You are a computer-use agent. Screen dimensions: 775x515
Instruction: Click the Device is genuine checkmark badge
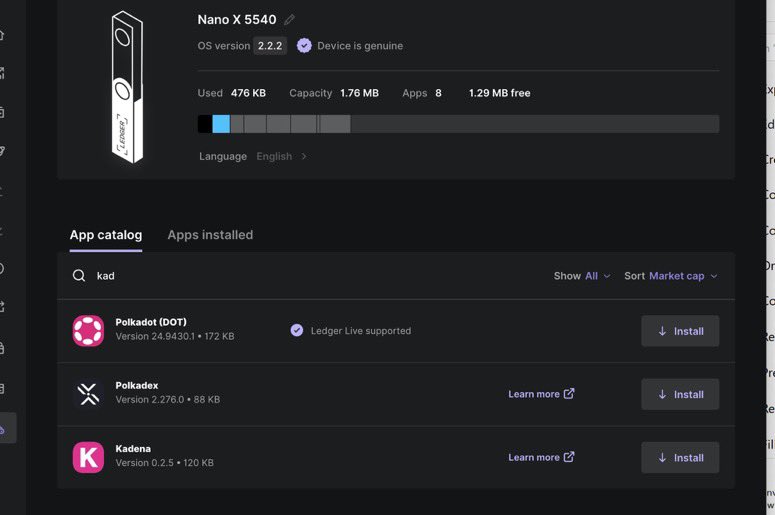pos(304,46)
